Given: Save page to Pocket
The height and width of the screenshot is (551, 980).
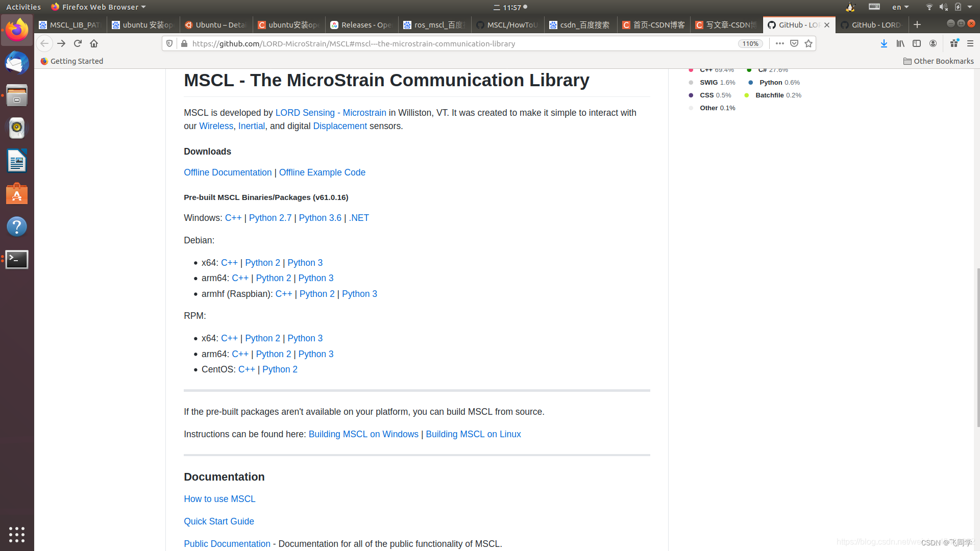Looking at the screenshot, I should pyautogui.click(x=794, y=43).
